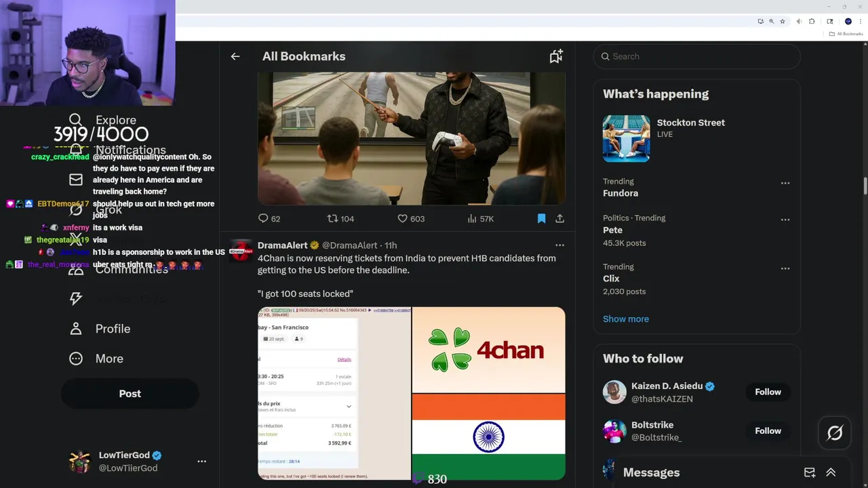The height and width of the screenshot is (488, 868).
Task: Click the page vertical scrollbar
Action: click(865, 186)
